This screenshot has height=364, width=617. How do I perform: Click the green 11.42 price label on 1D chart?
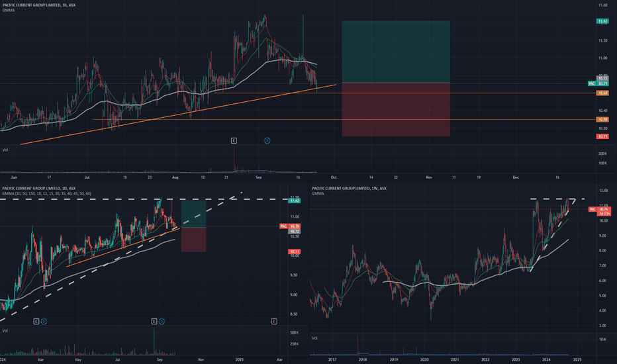[x=295, y=201]
